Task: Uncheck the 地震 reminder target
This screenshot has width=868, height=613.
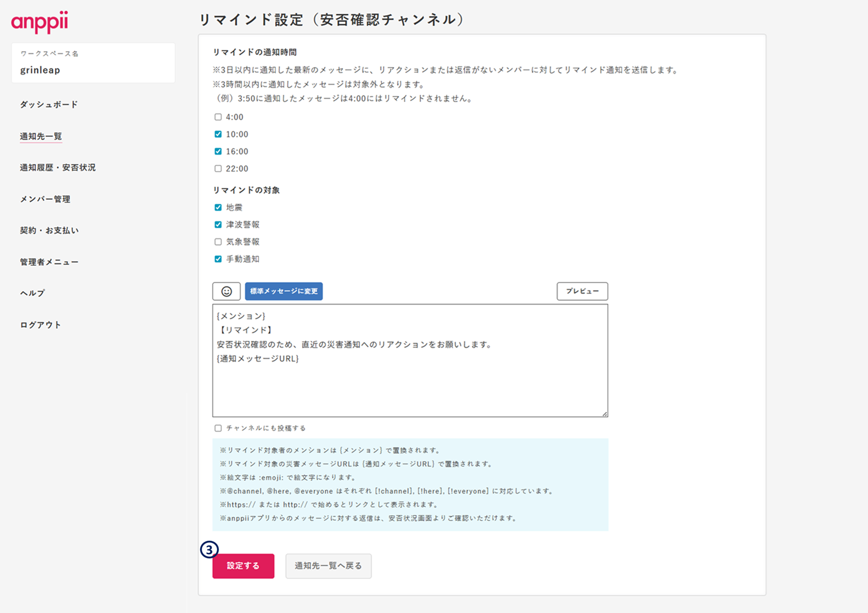Action: click(x=218, y=208)
